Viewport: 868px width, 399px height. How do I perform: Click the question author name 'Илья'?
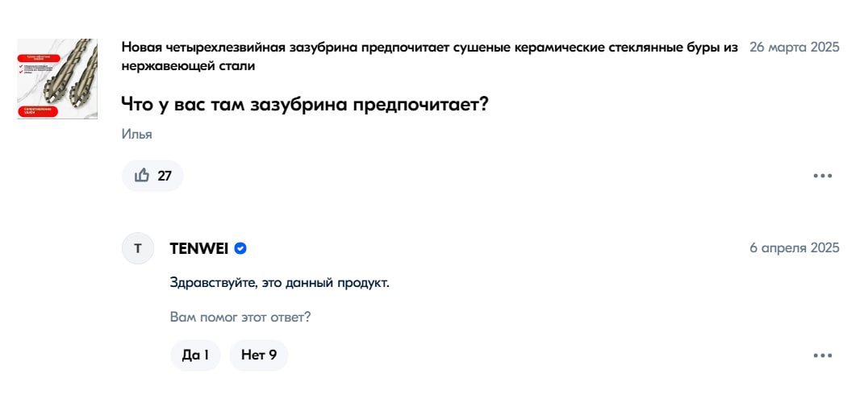[136, 134]
